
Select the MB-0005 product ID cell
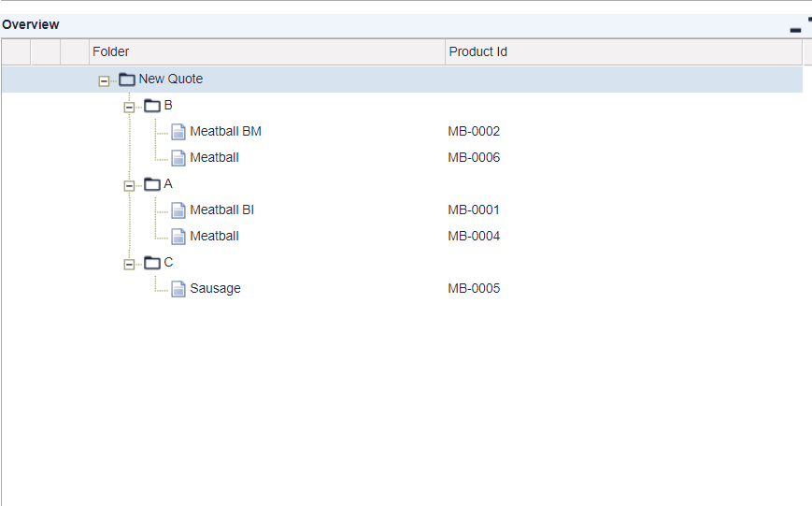[474, 289]
